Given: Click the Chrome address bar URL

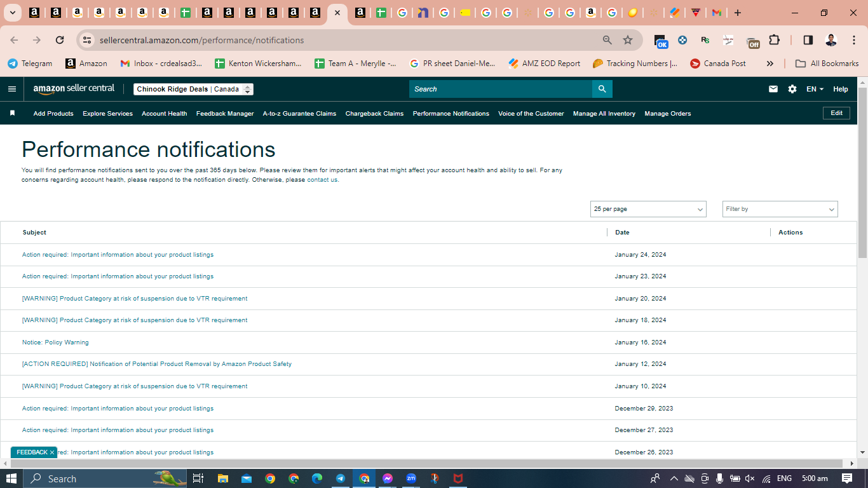Looking at the screenshot, I should pyautogui.click(x=201, y=40).
